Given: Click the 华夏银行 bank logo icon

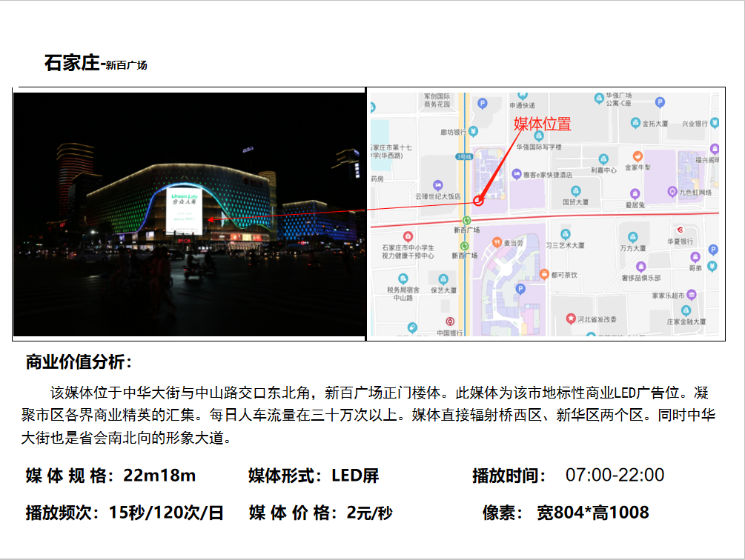Looking at the screenshot, I should pos(681,230).
